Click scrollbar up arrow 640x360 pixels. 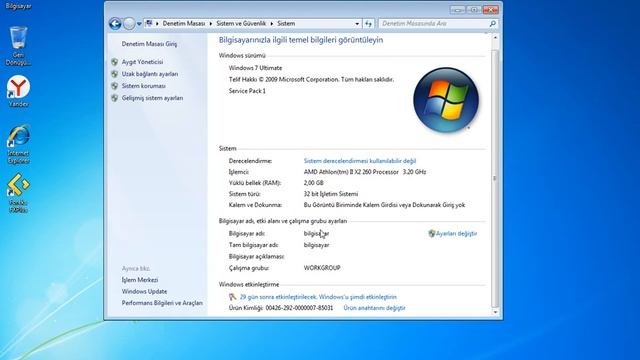pyautogui.click(x=495, y=38)
